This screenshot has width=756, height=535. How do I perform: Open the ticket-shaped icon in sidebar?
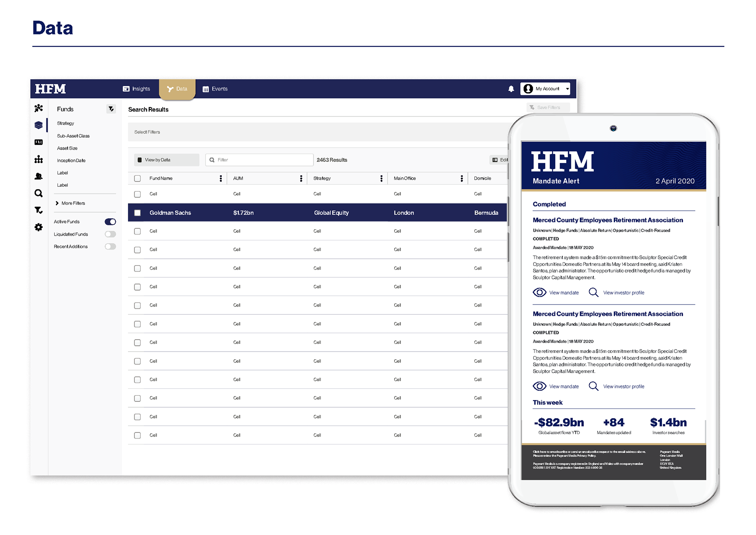[39, 142]
